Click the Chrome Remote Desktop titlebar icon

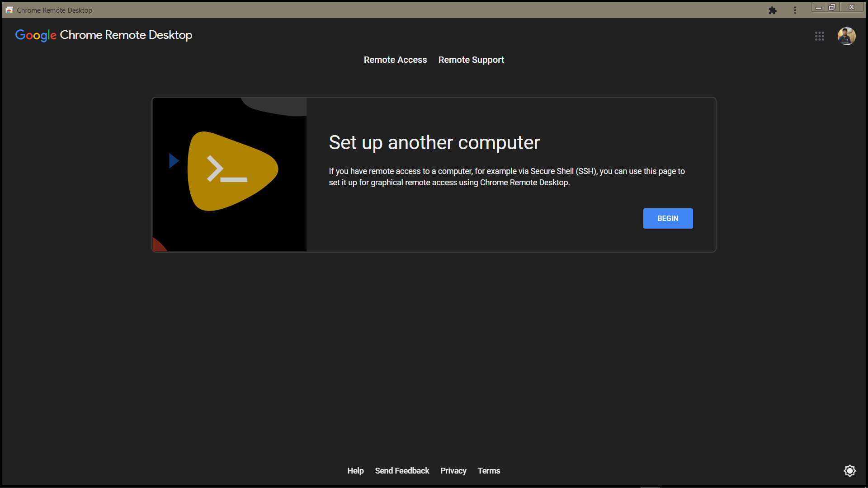[9, 10]
